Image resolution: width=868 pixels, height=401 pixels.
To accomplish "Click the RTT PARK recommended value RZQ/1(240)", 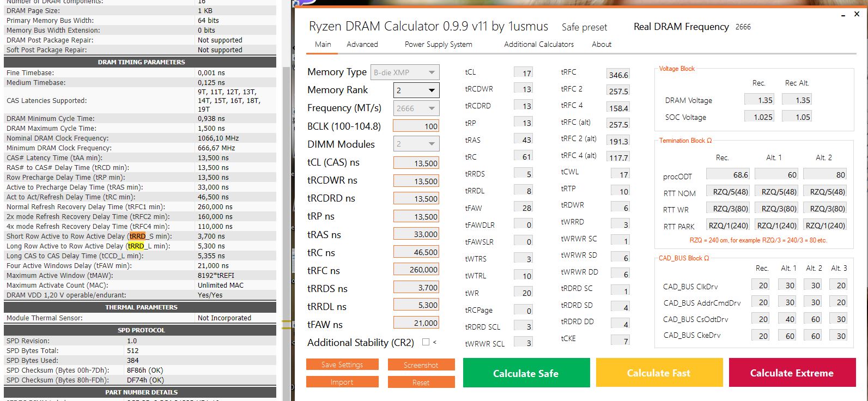I will [x=728, y=225].
